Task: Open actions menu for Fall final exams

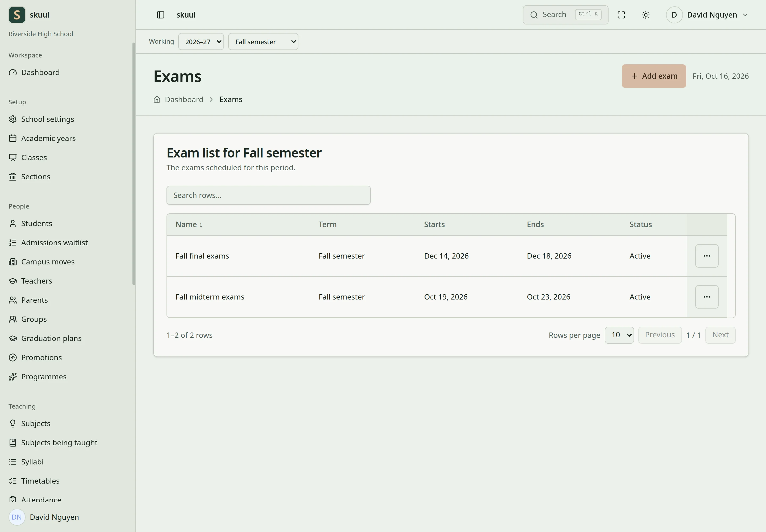Action: (707, 256)
